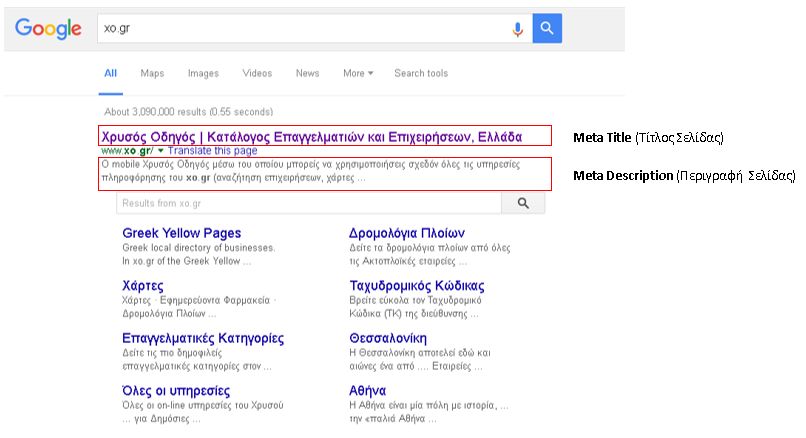The height and width of the screenshot is (438, 806).
Task: Click the Δείτε τις πιο δημοφιλείς snippet
Action: [x=197, y=359]
